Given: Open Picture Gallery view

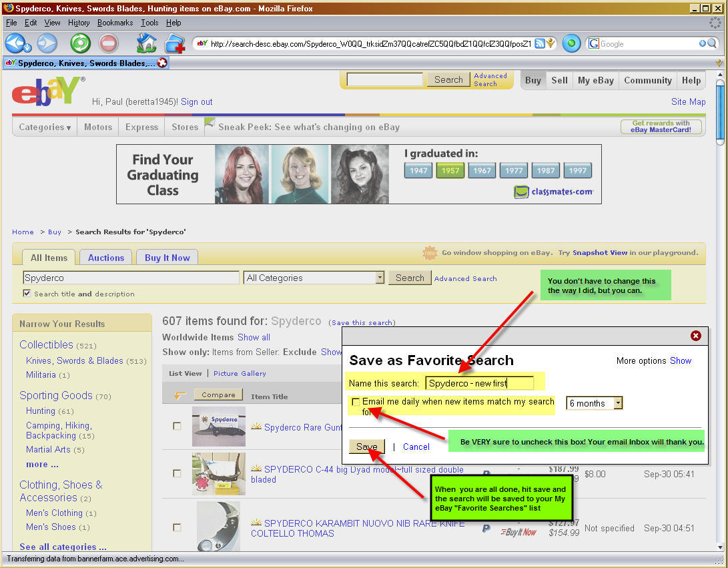Looking at the screenshot, I should (240, 373).
